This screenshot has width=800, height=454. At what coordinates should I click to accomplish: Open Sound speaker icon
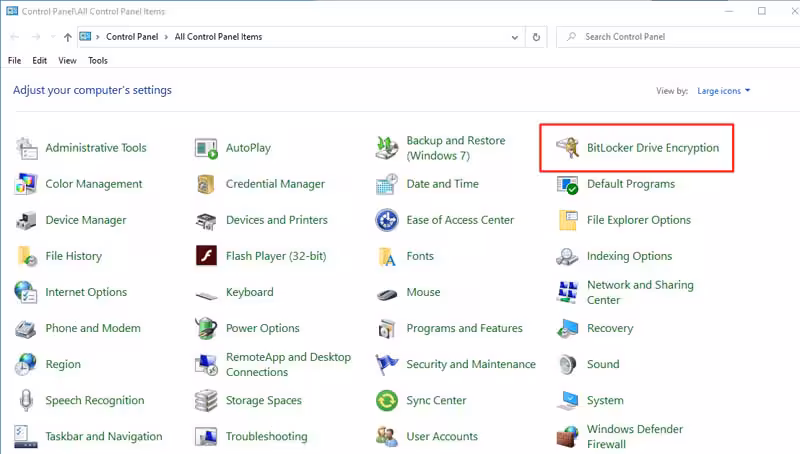tap(567, 365)
